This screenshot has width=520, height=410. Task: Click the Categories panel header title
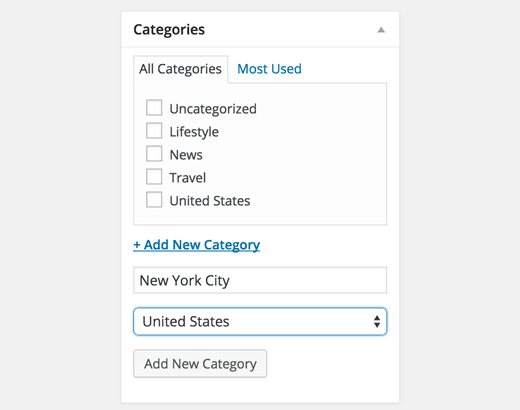[x=169, y=30]
